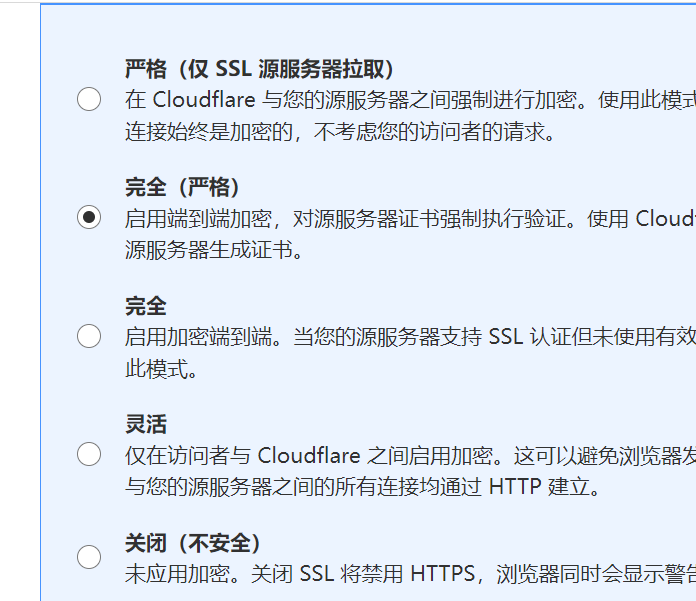Select the 严格（仅 SSL 源服务器拉取）radio button

tap(89, 99)
